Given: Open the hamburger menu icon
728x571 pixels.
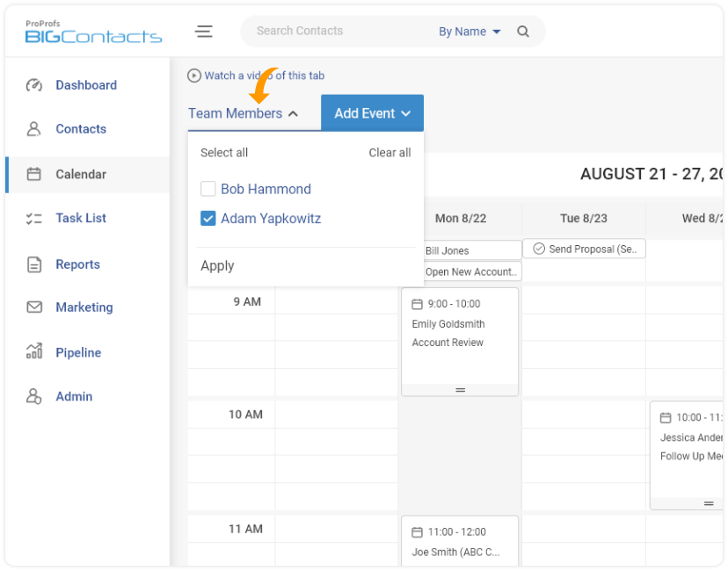Looking at the screenshot, I should [203, 32].
